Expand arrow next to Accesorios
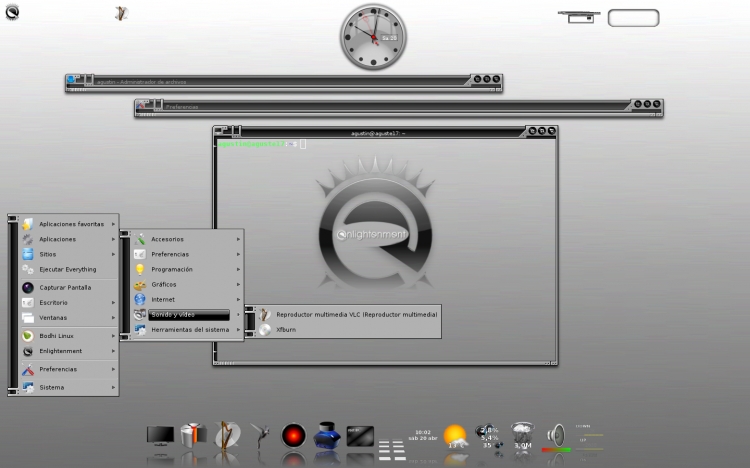The height and width of the screenshot is (468, 750). [238, 239]
